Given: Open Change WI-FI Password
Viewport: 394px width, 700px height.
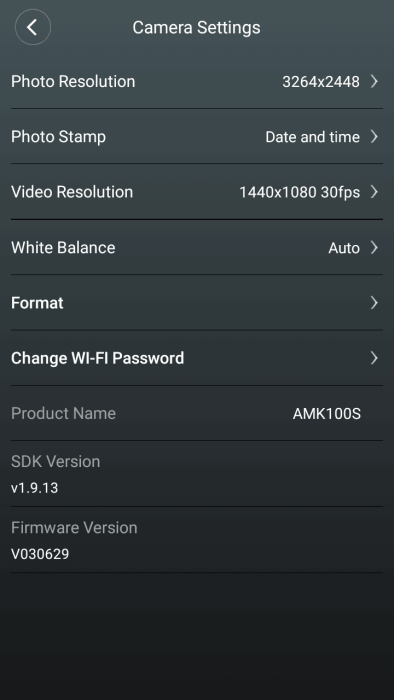Looking at the screenshot, I should tap(197, 358).
